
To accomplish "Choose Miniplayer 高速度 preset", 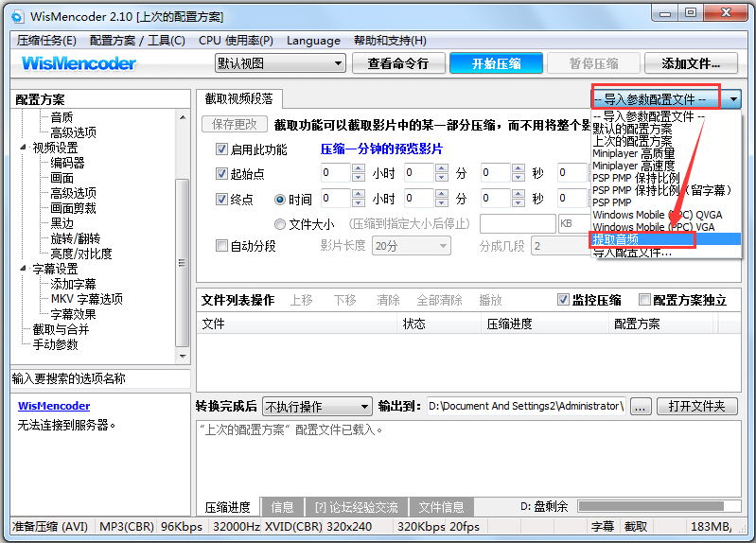I will (634, 166).
